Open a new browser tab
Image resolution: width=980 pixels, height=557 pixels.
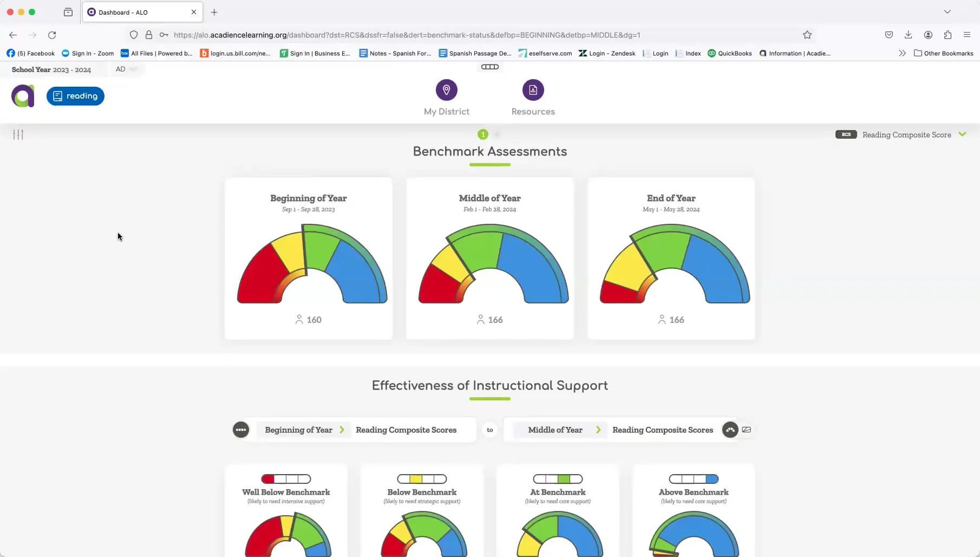[x=214, y=12]
